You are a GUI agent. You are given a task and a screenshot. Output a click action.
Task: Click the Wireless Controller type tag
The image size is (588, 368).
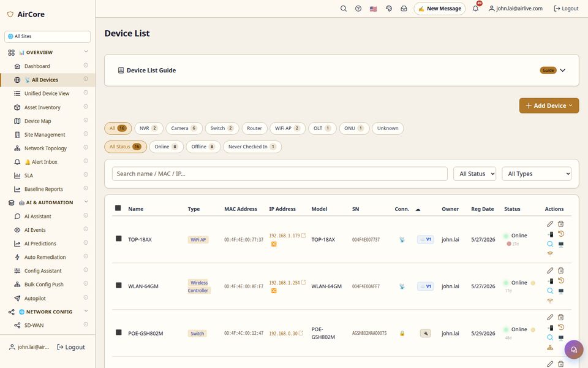[x=198, y=286]
